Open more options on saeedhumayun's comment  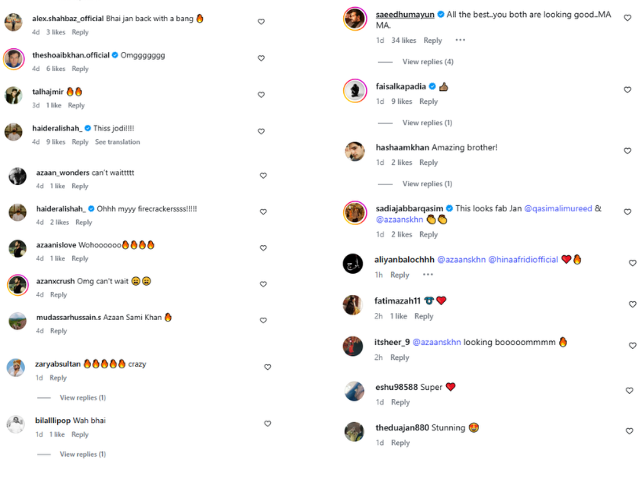click(460, 40)
